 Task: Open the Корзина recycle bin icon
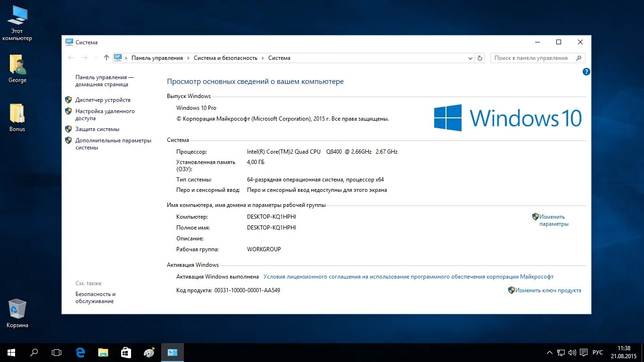point(17,313)
